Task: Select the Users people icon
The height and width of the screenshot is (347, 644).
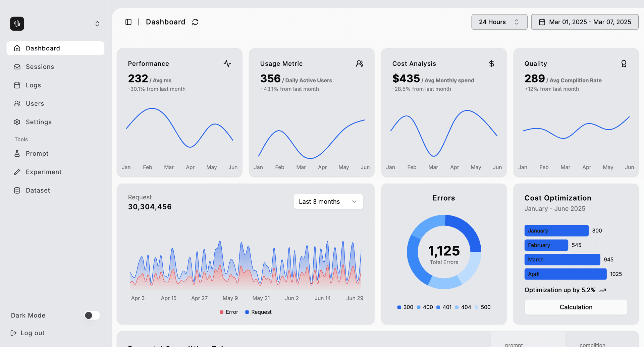Action: (17, 103)
